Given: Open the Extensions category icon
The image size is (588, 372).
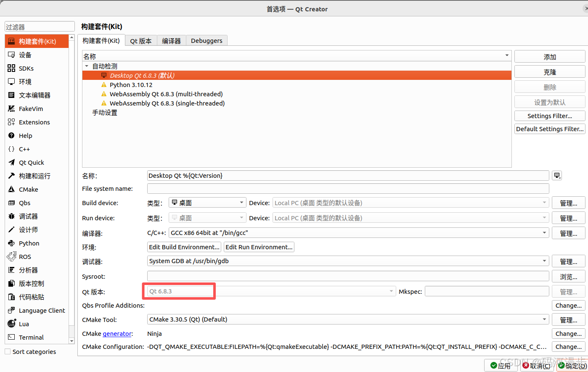Looking at the screenshot, I should (x=11, y=122).
